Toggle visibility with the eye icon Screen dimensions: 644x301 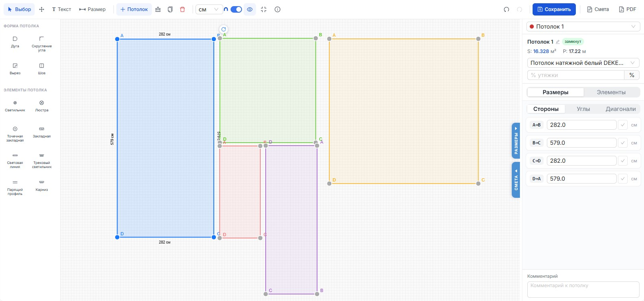250,9
